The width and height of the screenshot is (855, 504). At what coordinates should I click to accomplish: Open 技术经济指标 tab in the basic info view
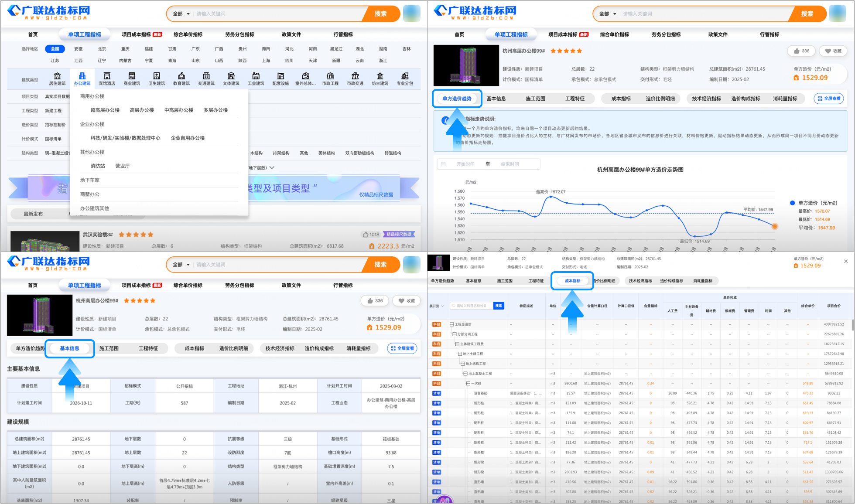point(280,348)
